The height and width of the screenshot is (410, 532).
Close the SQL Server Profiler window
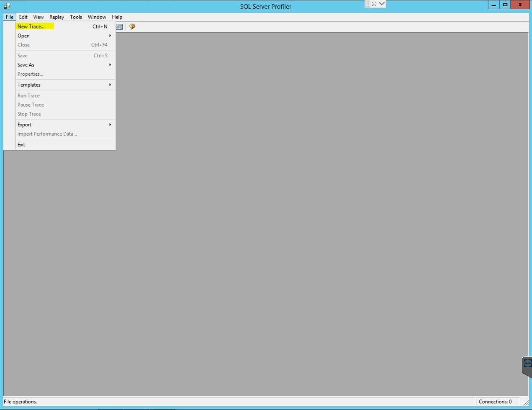pyautogui.click(x=520, y=5)
